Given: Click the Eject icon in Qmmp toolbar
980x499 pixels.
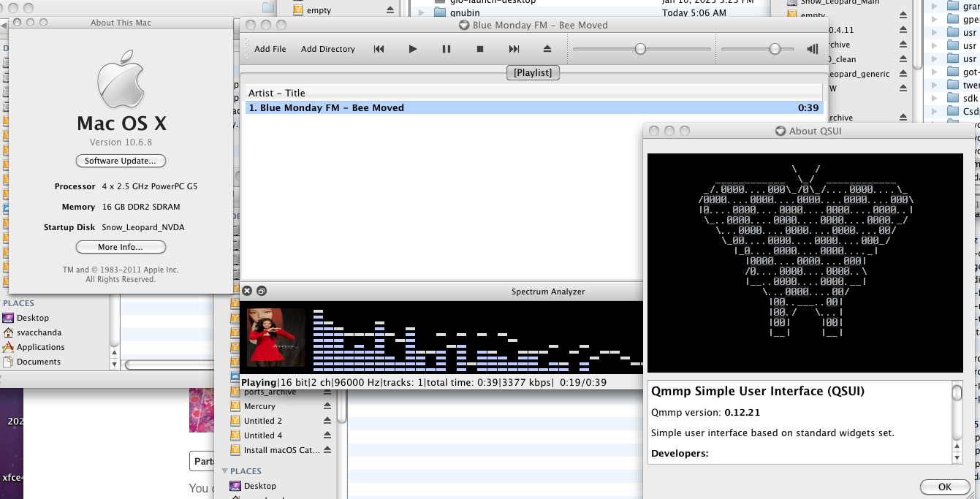Looking at the screenshot, I should 547,49.
